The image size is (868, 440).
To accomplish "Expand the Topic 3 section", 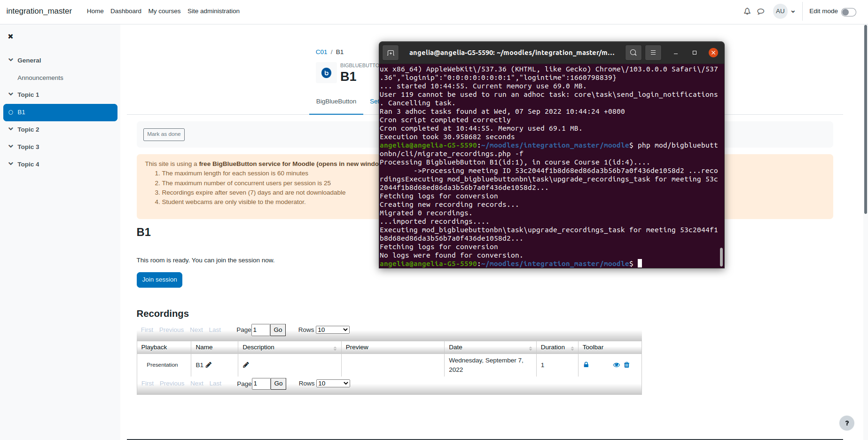I will pyautogui.click(x=11, y=147).
